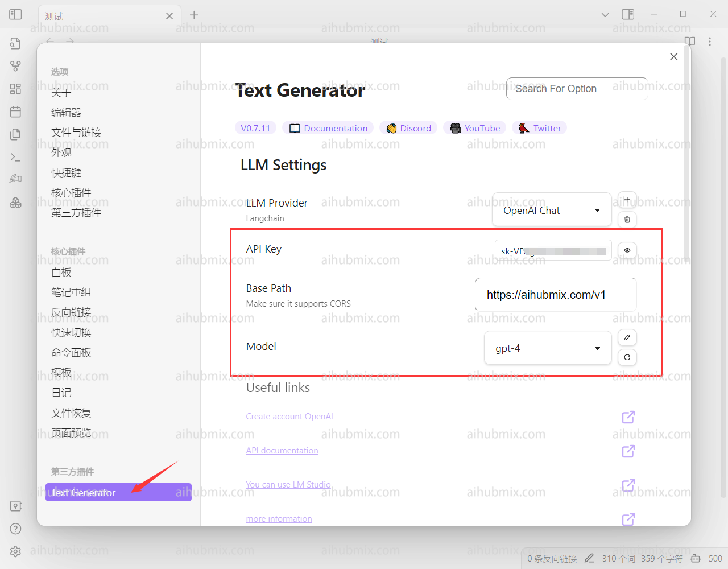
Task: Click the Base Path input field
Action: pyautogui.click(x=556, y=295)
